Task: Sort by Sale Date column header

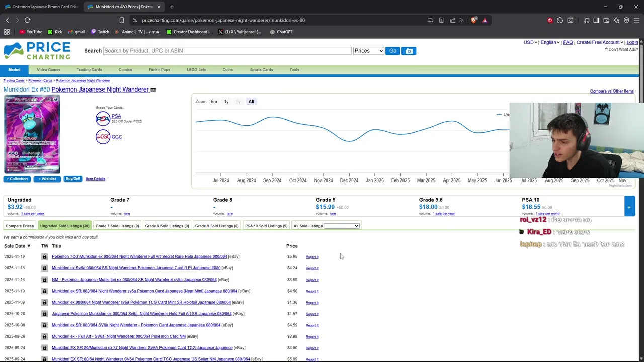Action: coord(18,246)
